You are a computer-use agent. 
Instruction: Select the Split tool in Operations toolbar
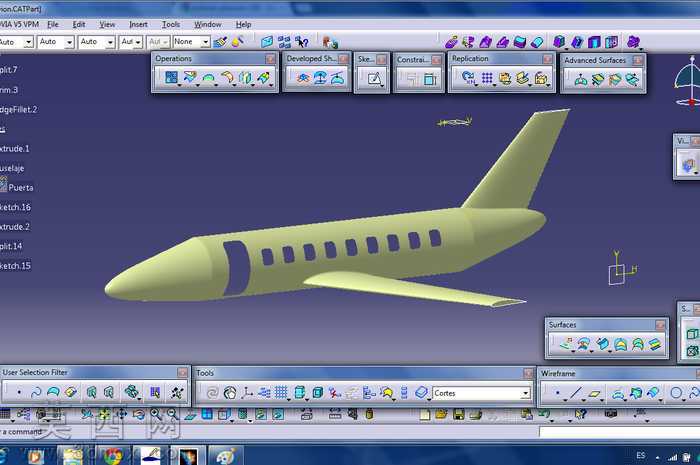(x=190, y=77)
